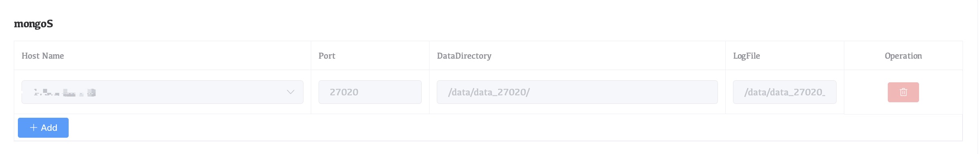Expand the Host Name dropdown chevron

point(291,92)
